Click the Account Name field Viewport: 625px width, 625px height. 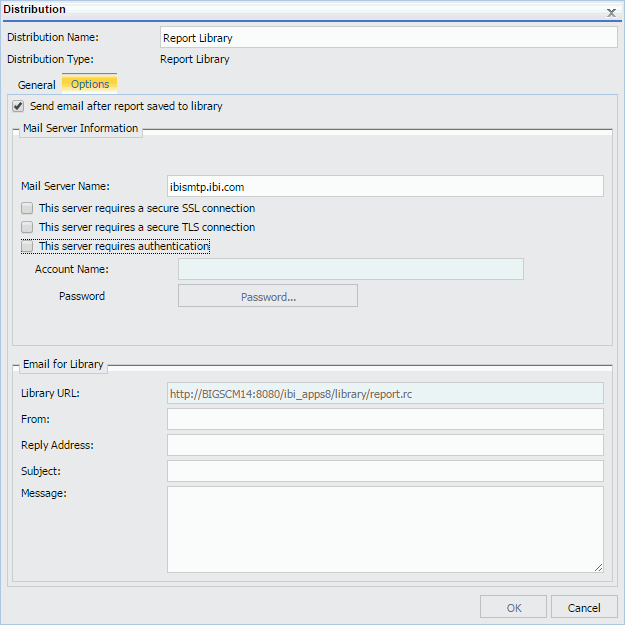point(351,269)
